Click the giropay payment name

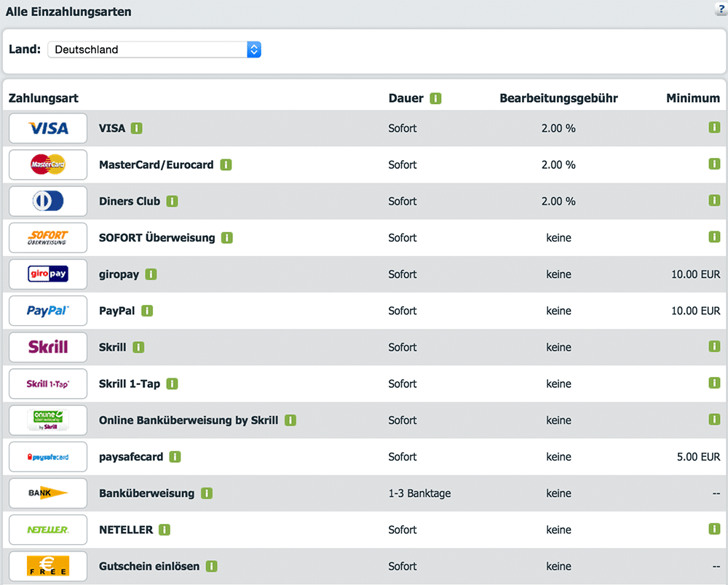pos(119,274)
